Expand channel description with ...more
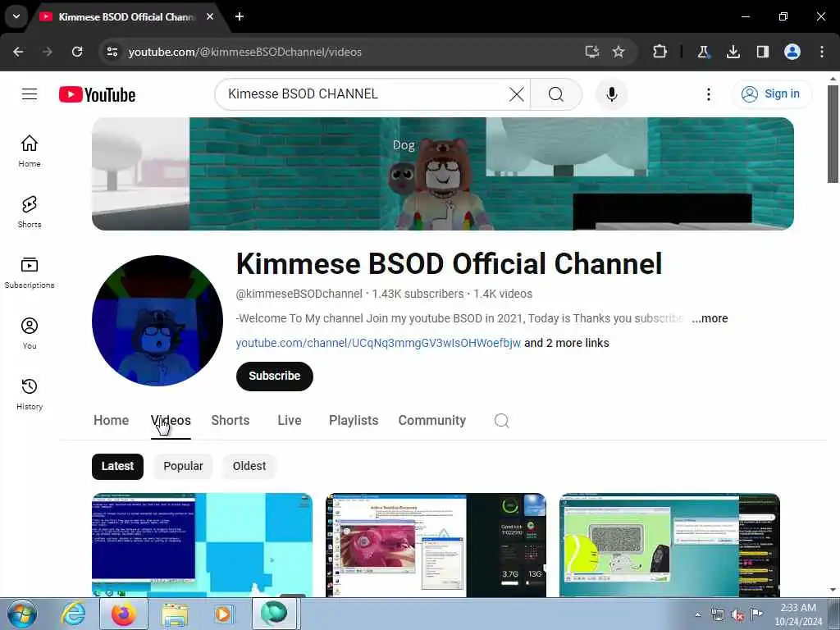The image size is (840, 630). coord(710,318)
